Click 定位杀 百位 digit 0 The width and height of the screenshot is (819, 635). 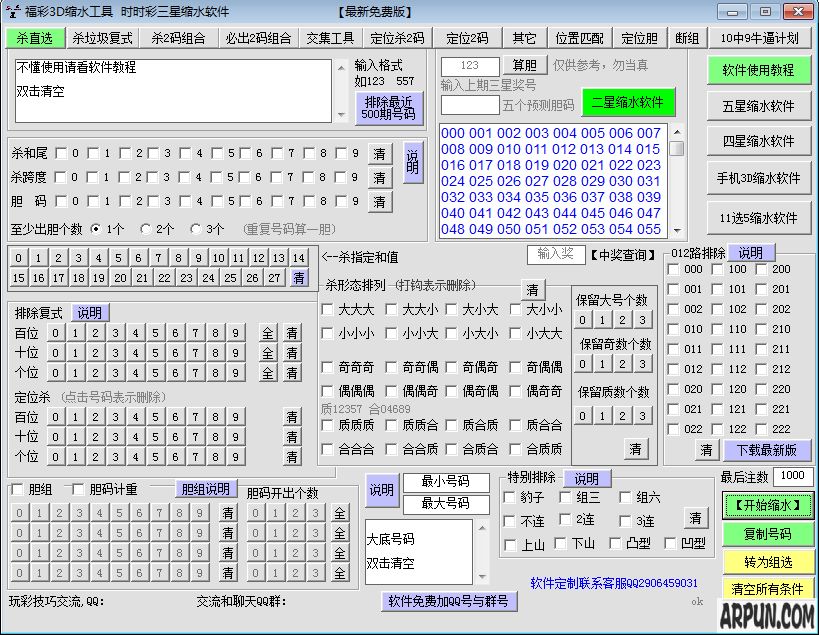[55, 417]
